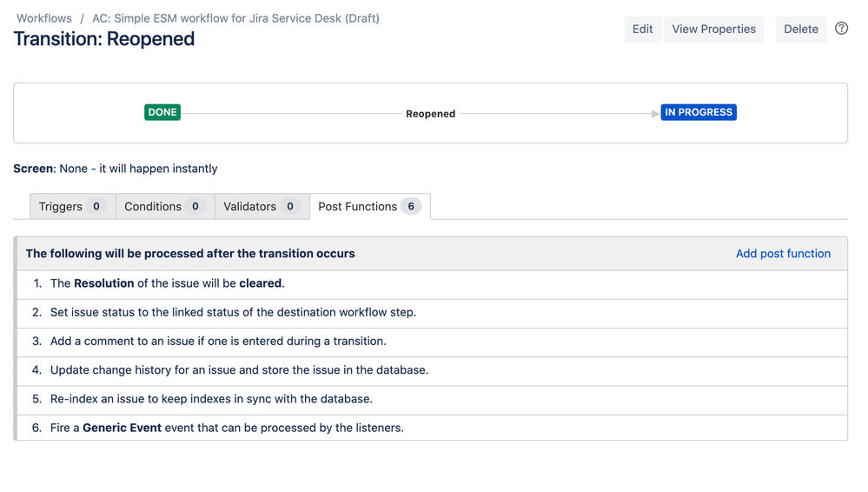The image size is (868, 492).
Task: Select the Update change history post function
Action: (x=239, y=370)
